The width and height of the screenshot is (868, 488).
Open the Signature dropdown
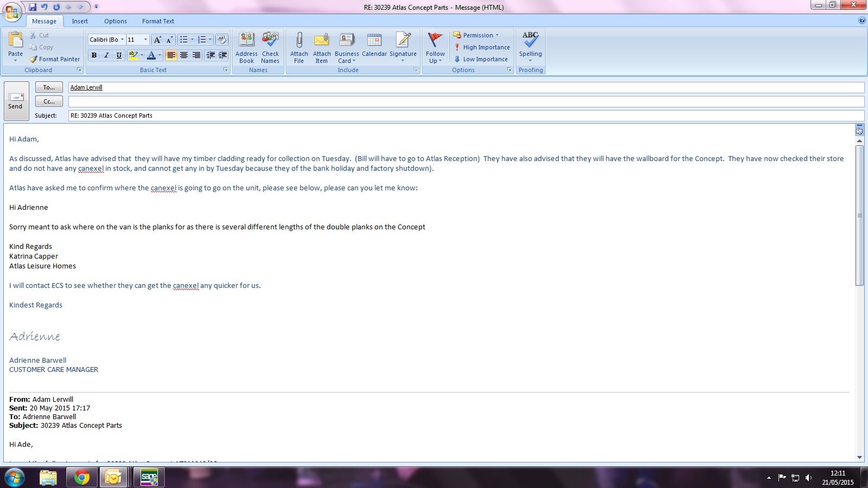pyautogui.click(x=403, y=48)
